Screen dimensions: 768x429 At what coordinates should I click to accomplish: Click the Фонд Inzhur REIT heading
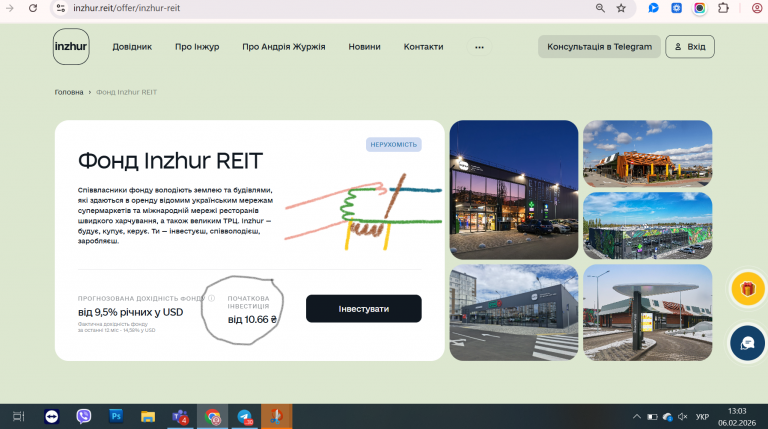170,161
